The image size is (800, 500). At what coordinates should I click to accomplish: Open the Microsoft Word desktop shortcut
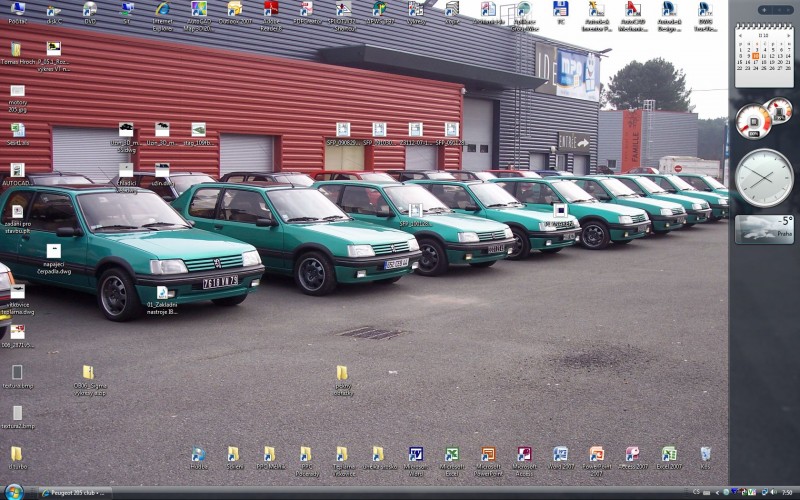click(415, 455)
